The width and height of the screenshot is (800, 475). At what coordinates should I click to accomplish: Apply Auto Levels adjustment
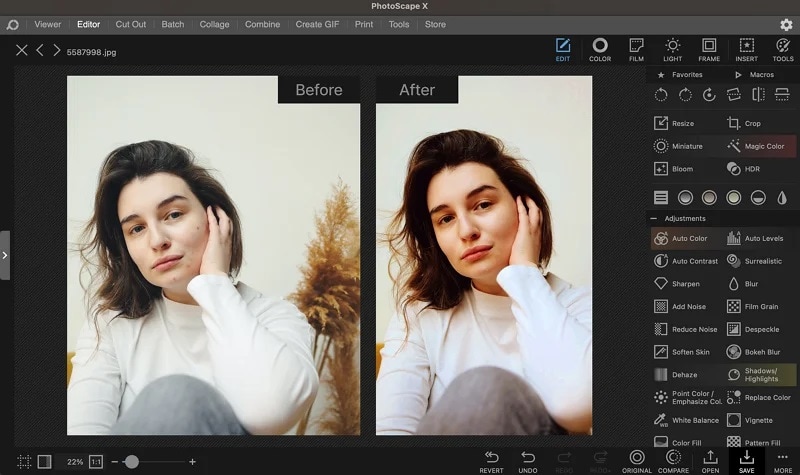[x=755, y=238]
